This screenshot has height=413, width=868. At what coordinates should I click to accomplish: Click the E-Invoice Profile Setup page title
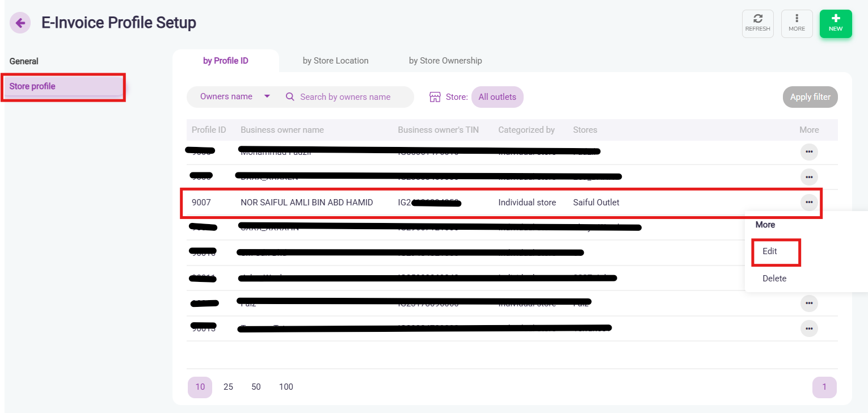point(119,23)
